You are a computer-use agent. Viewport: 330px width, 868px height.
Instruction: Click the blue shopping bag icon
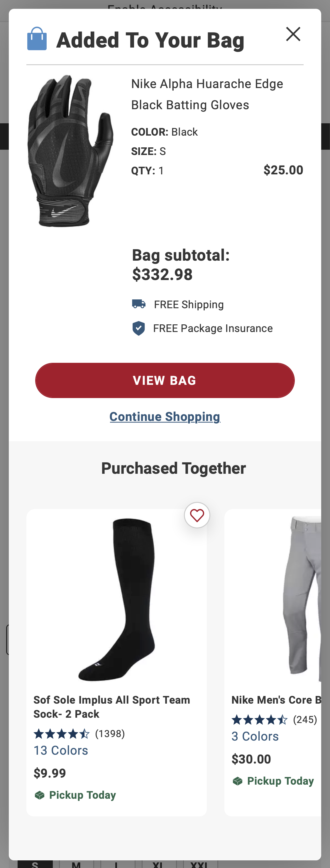(37, 39)
